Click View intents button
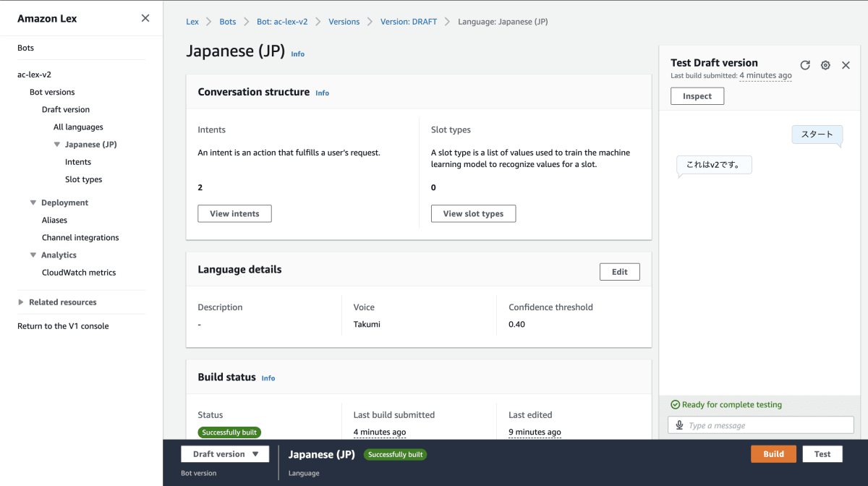 [x=234, y=213]
